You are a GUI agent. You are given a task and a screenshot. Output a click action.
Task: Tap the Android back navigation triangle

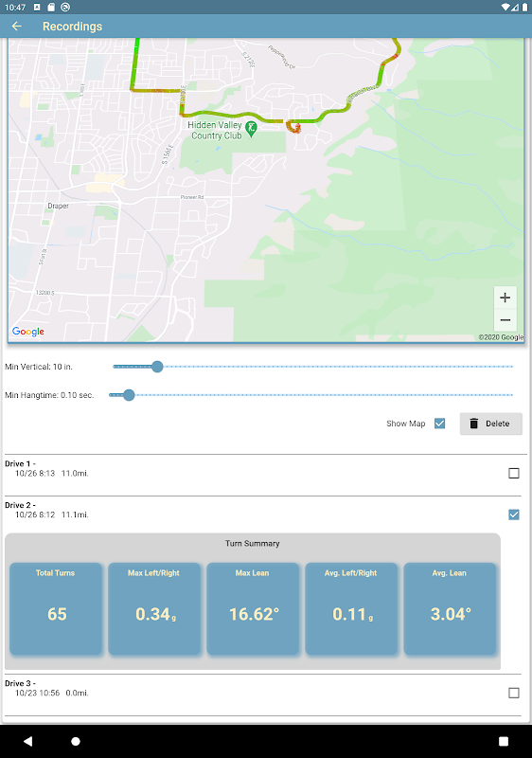28,741
